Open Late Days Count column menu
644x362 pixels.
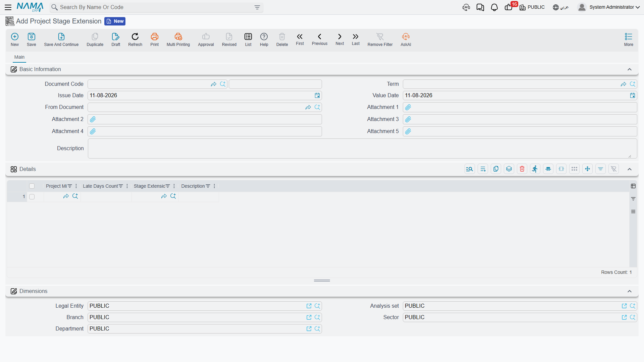[x=127, y=186]
